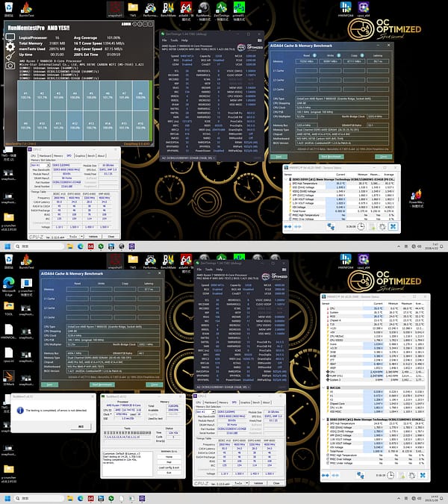
Task: Open the cpuz.ini file on the desktop
Action: pos(8,361)
